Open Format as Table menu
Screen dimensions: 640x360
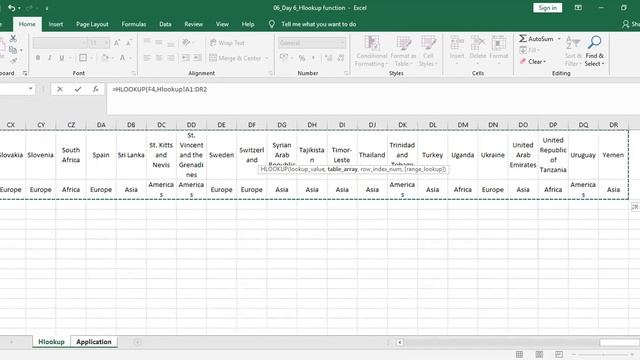point(403,51)
